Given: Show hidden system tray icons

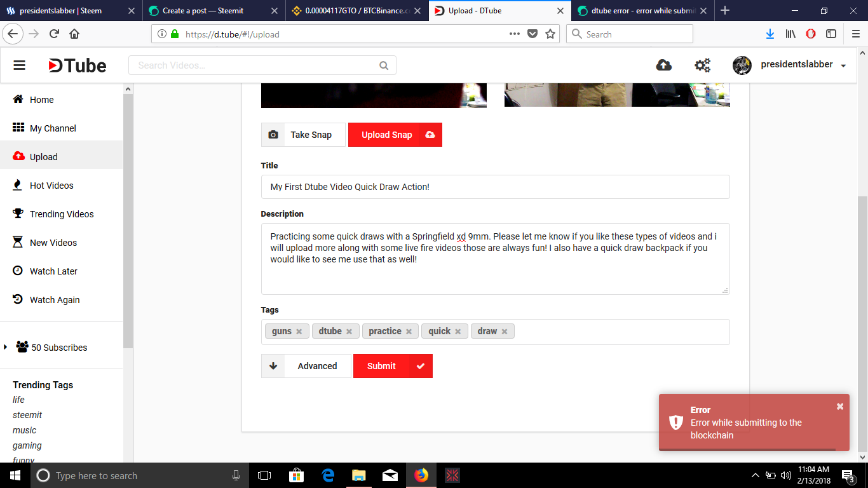Looking at the screenshot, I should pos(755,475).
